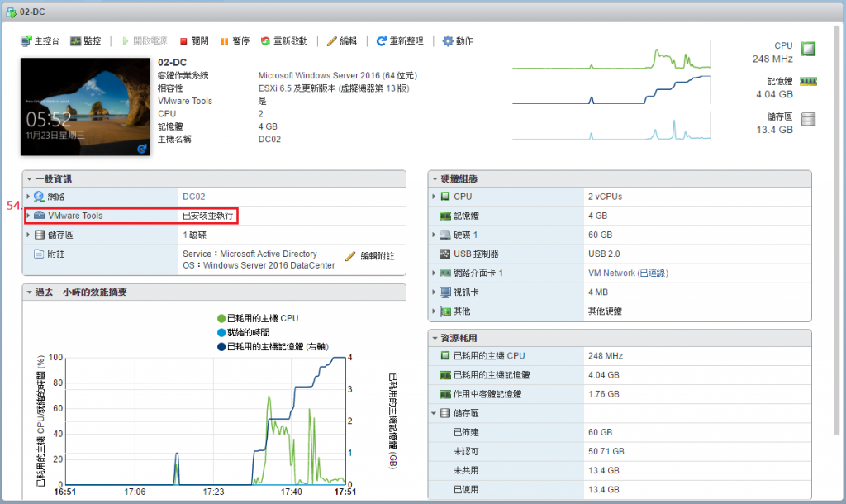The image size is (846, 504).
Task: Open the 主控台 console button
Action: coord(40,41)
